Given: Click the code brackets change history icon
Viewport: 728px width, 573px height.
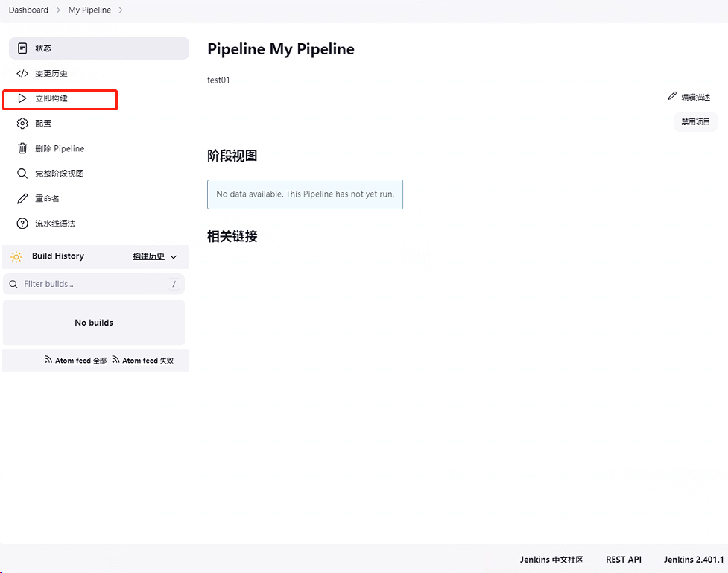Looking at the screenshot, I should click(22, 73).
